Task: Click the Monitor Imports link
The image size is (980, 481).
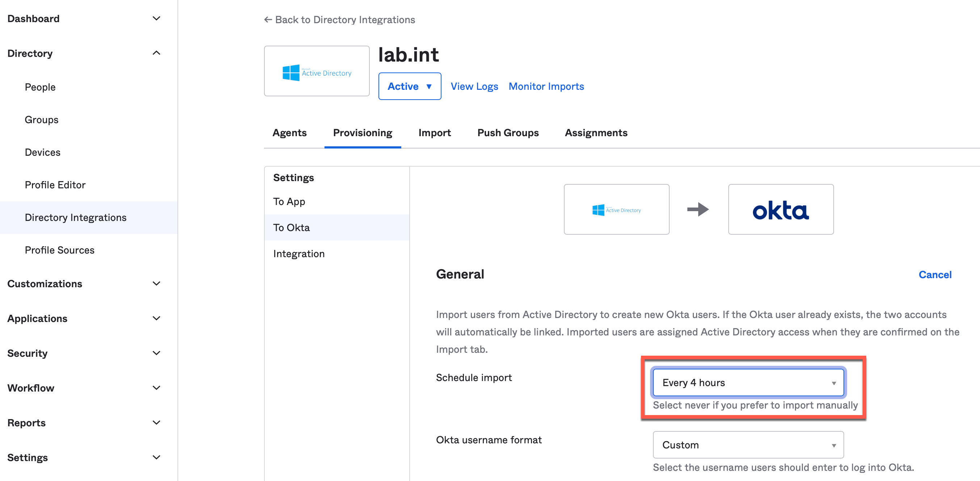Action: [546, 86]
